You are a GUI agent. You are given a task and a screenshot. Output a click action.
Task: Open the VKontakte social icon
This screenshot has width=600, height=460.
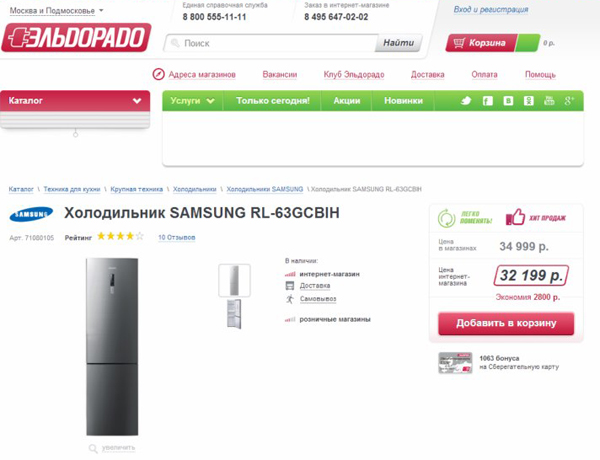[508, 101]
